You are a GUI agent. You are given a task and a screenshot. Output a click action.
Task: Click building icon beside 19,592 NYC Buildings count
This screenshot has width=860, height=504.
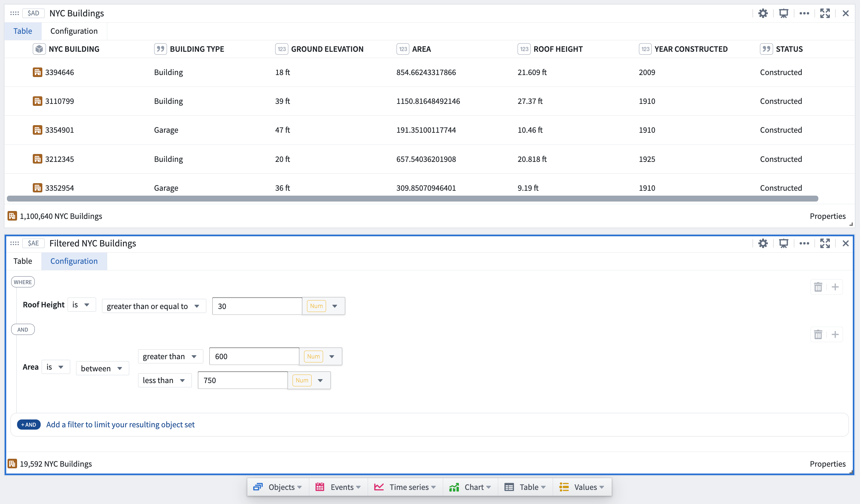12,464
